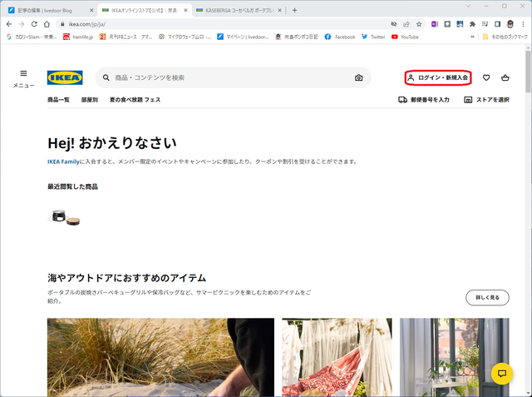Click the site security lock icon
Image resolution: width=532 pixels, height=397 pixels.
[x=62, y=24]
